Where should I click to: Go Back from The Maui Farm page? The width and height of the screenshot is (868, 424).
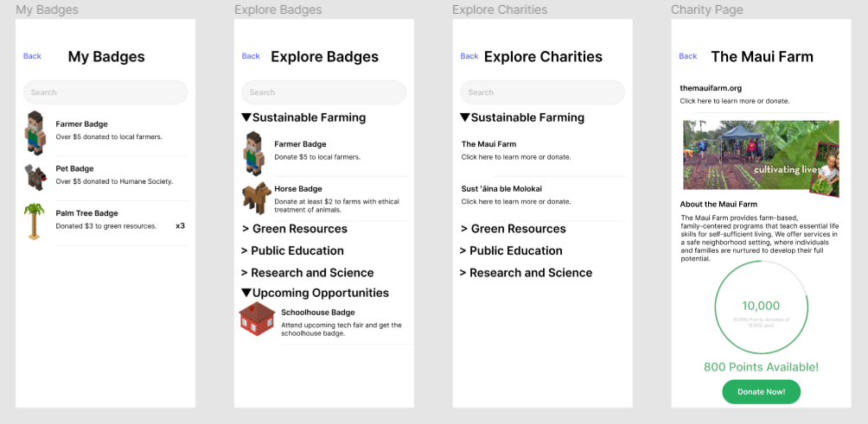click(688, 56)
